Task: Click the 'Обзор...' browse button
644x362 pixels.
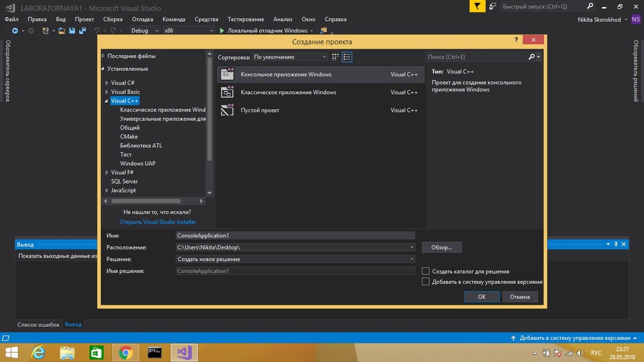Action: (x=442, y=247)
